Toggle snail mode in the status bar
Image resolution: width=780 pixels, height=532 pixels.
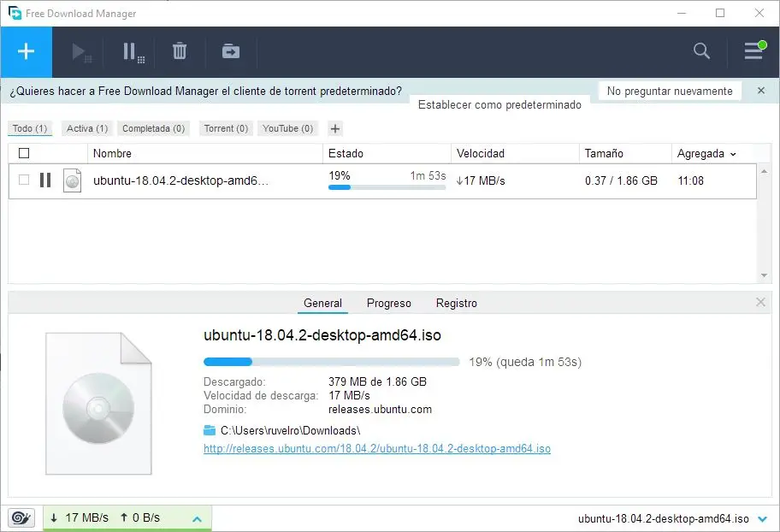(21, 518)
